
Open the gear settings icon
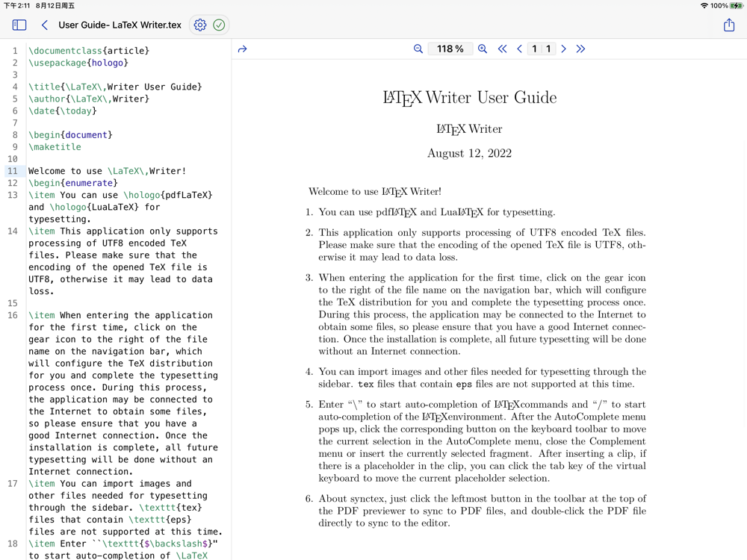point(200,25)
